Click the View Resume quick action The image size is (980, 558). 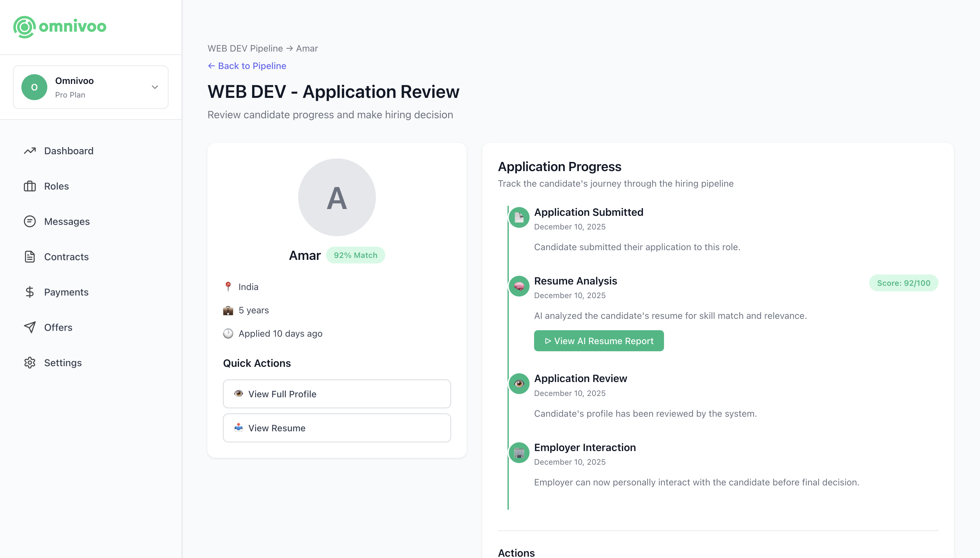point(336,428)
